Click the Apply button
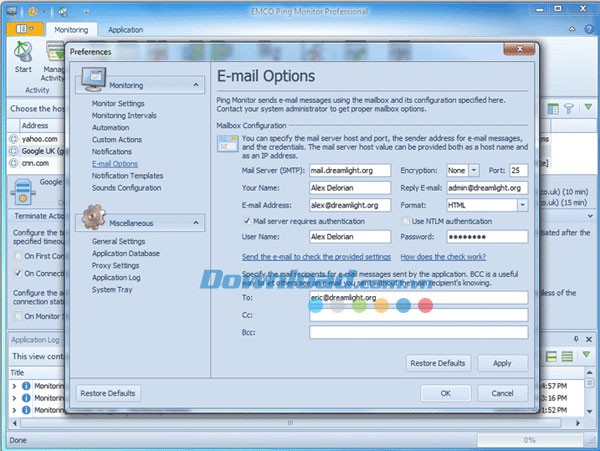 point(502,363)
